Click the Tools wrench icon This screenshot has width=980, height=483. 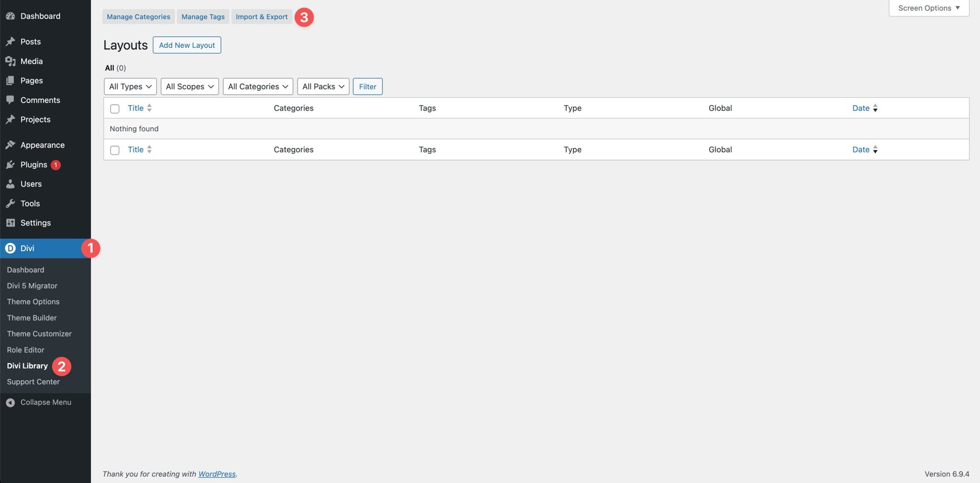pos(10,203)
